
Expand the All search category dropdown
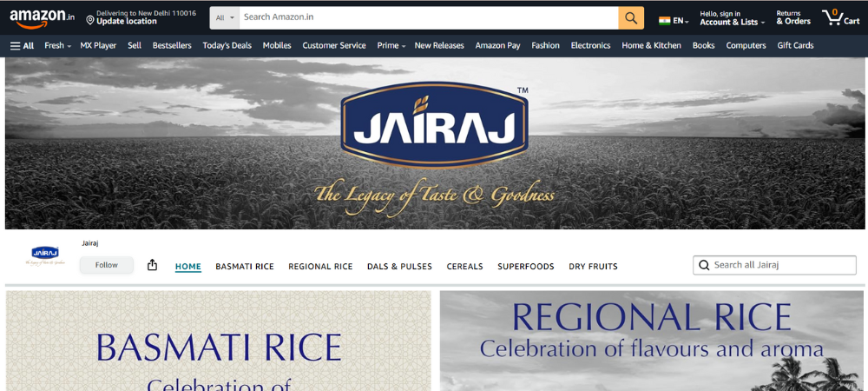coord(225,17)
